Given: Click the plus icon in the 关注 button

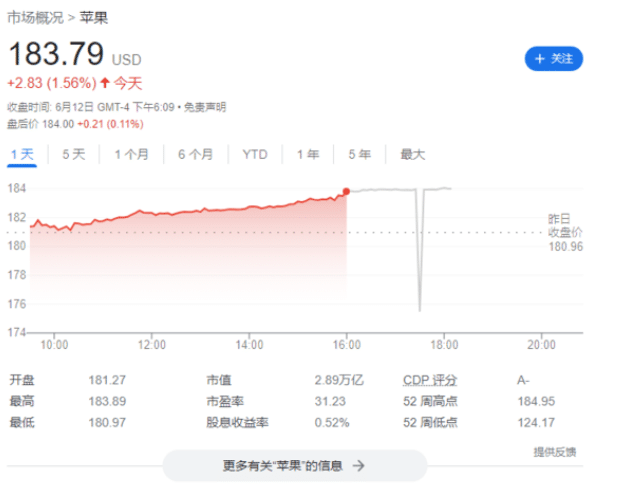Looking at the screenshot, I should [540, 59].
